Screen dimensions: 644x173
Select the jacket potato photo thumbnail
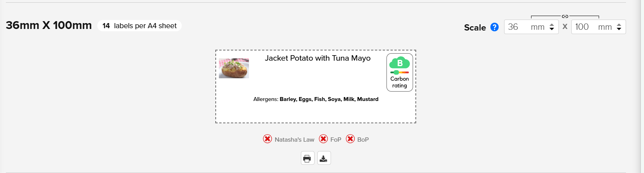pos(234,68)
